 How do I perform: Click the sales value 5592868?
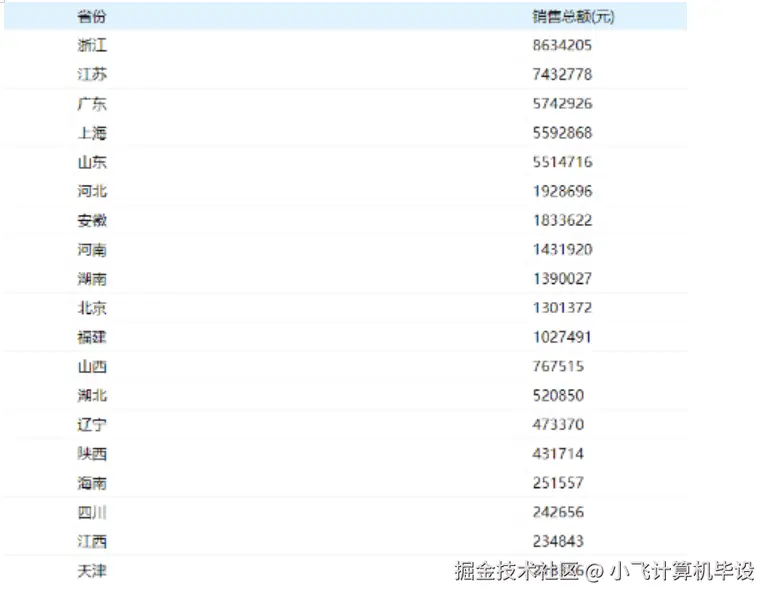[x=562, y=133]
